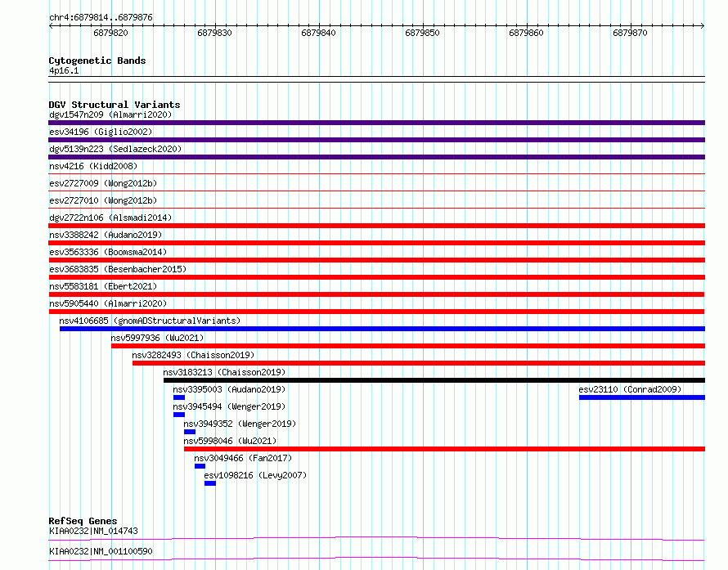Click the Cytogenetic Bands track title
Viewport: 728px width, 570px height.
pos(97,61)
